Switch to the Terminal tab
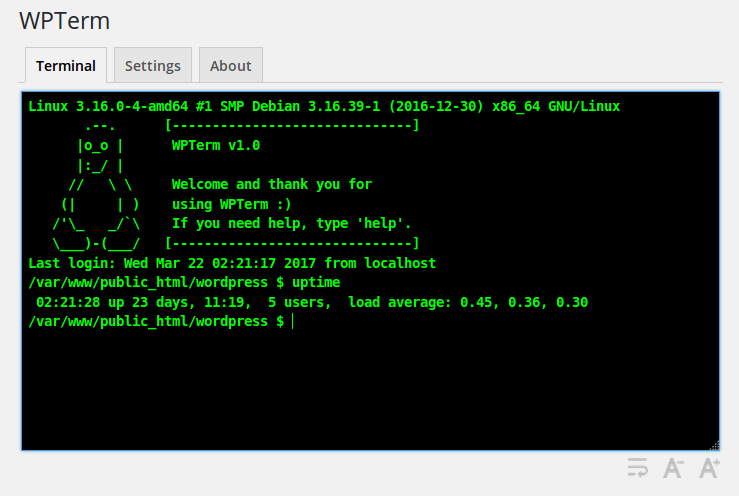 pyautogui.click(x=66, y=65)
